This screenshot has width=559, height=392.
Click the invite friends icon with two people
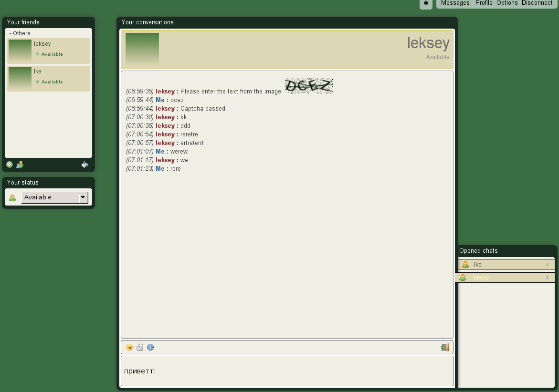click(20, 165)
